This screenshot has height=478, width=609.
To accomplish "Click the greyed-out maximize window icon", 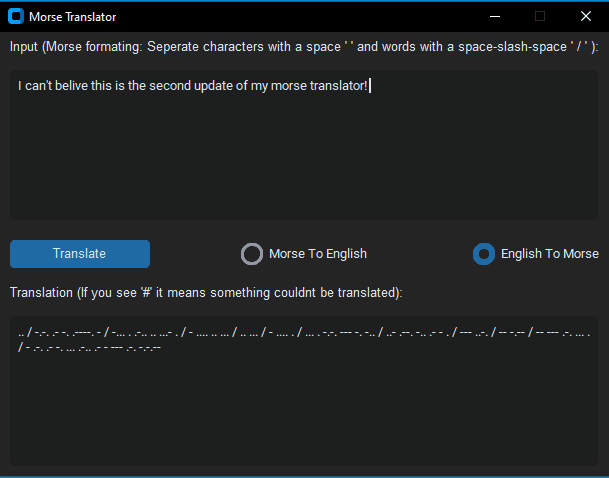I will pyautogui.click(x=540, y=16).
